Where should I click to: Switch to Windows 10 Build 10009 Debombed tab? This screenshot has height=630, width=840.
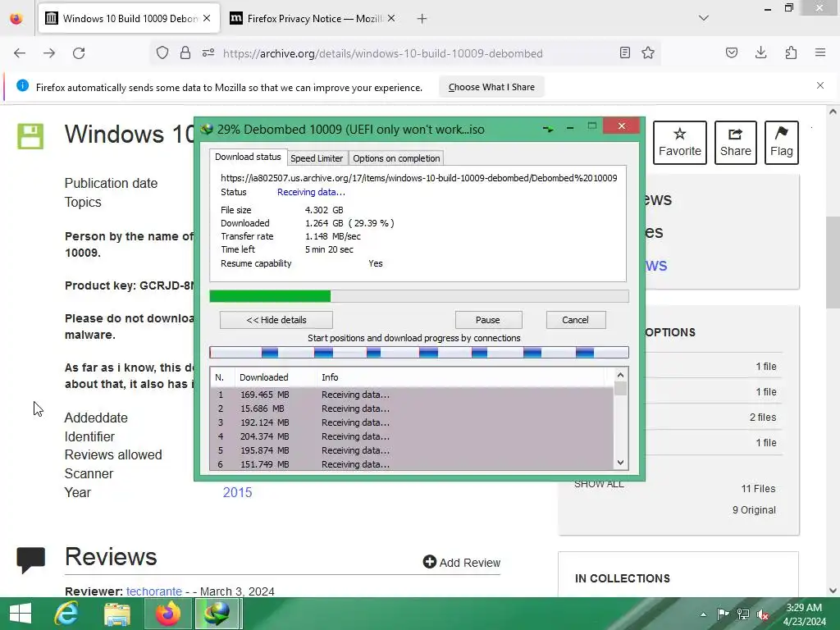pyautogui.click(x=129, y=19)
